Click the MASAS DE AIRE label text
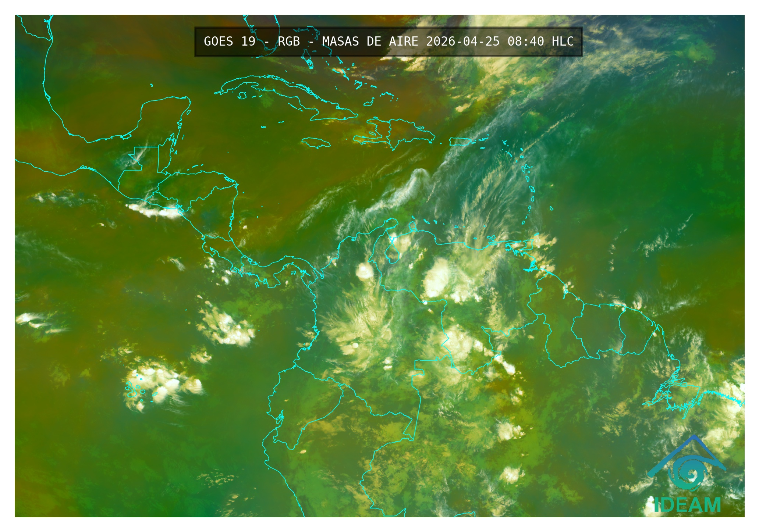This screenshot has height=532, width=759. point(370,42)
